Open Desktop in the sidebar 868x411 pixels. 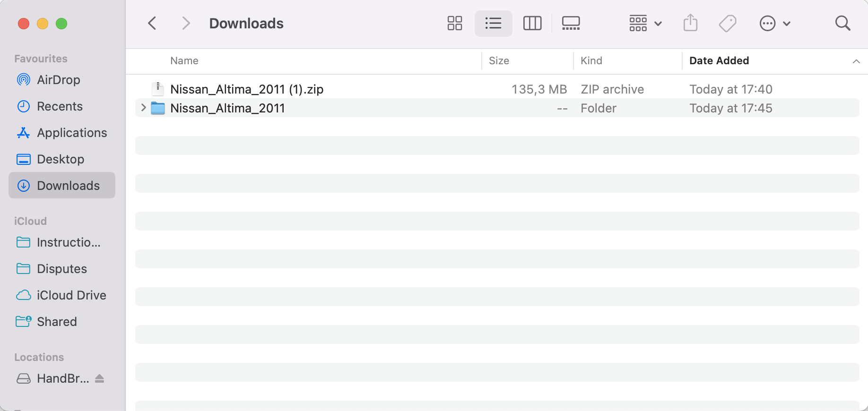62,159
